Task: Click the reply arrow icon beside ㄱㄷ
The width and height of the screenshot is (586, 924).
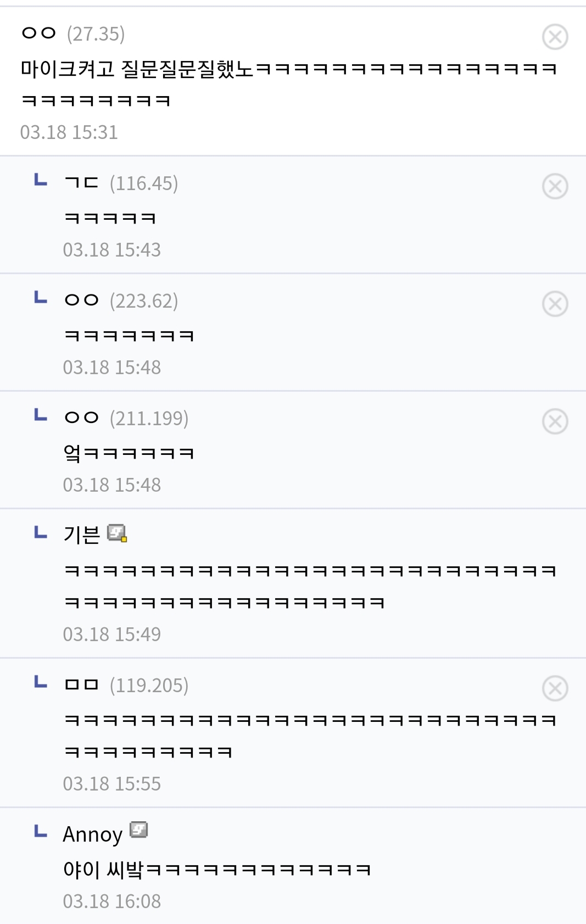Action: [41, 180]
